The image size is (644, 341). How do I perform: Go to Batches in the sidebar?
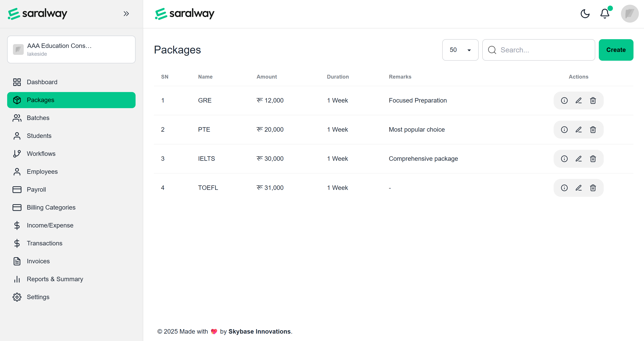coord(38,118)
